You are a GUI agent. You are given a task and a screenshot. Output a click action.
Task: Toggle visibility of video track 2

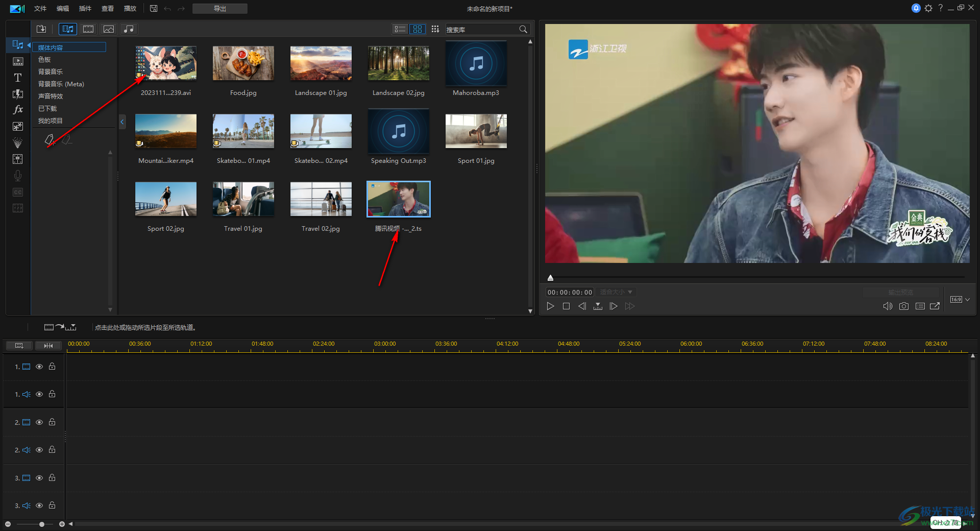pos(39,422)
